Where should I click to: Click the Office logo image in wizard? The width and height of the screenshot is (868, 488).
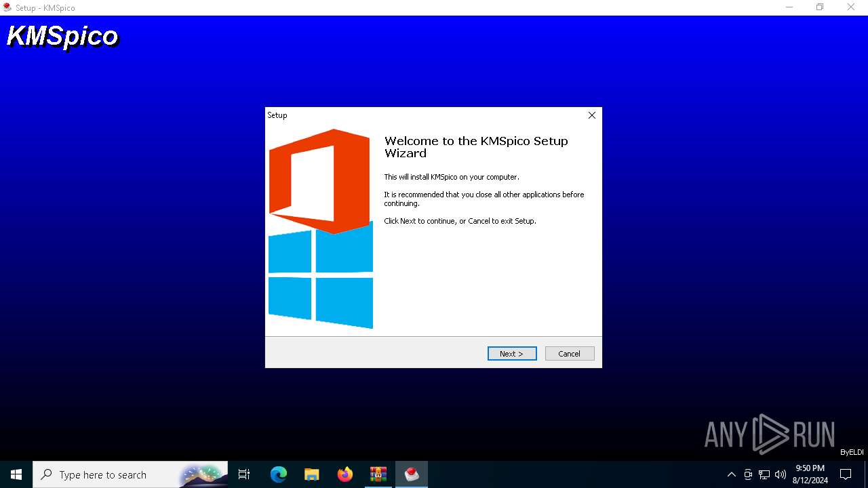(320, 181)
